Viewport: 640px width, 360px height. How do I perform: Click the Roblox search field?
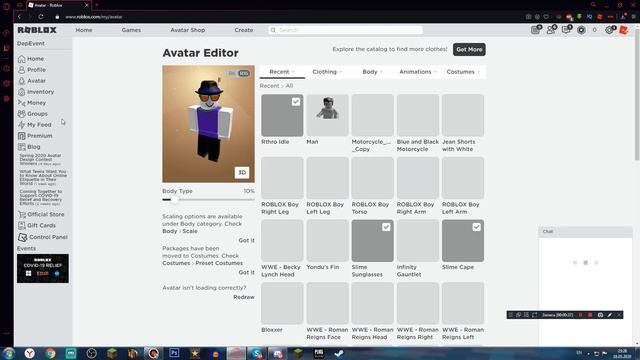345,30
